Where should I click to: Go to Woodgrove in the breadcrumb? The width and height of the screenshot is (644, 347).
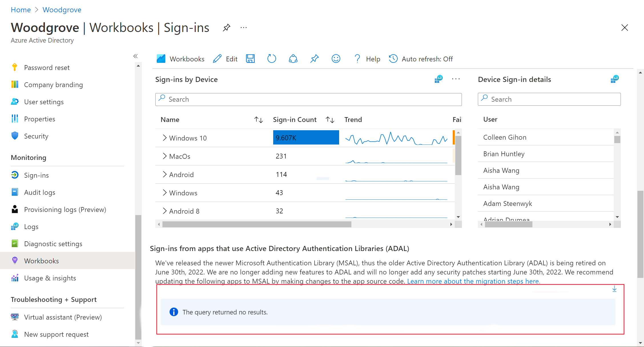[x=62, y=10]
